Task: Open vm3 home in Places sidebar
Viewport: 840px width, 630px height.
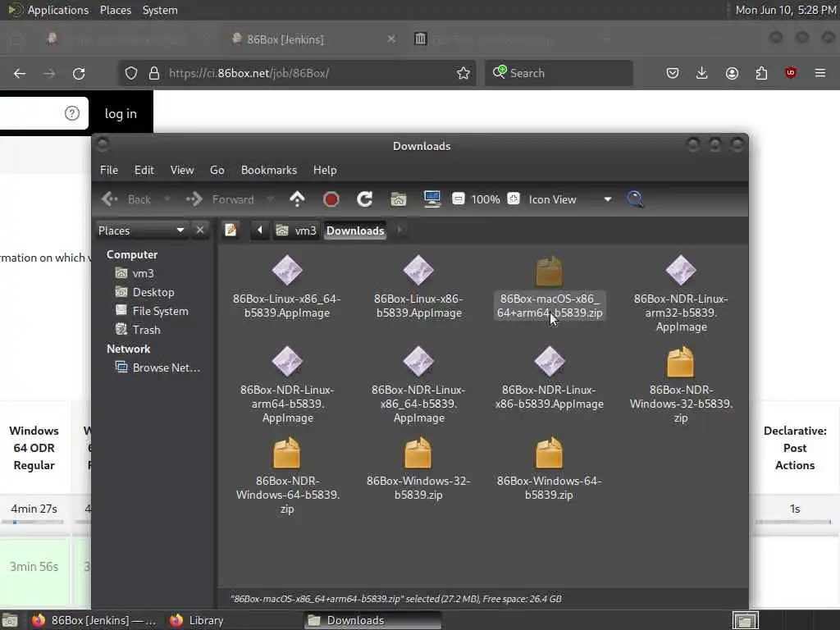Action: pyautogui.click(x=135, y=273)
